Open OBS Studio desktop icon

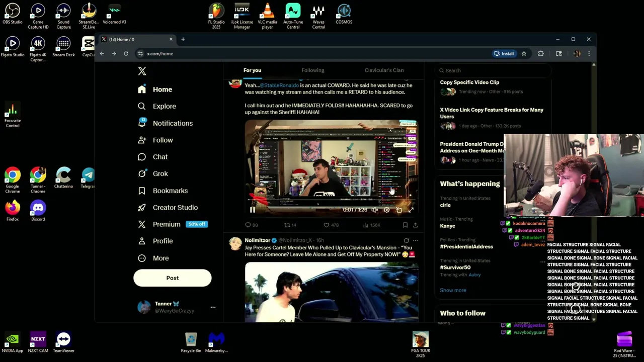[x=13, y=14]
